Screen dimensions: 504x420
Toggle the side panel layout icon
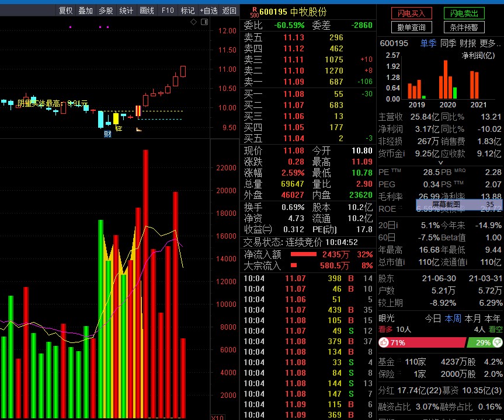point(204,22)
